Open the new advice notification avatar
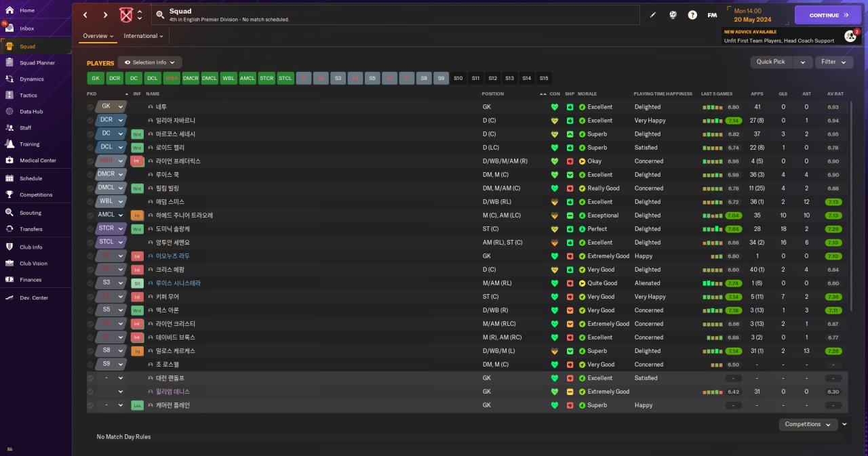This screenshot has height=456, width=868. click(850, 36)
